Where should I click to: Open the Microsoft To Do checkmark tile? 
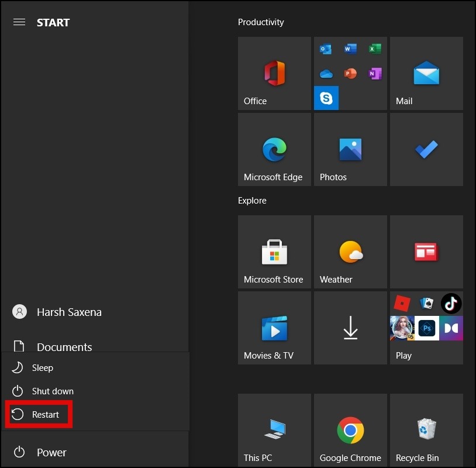click(426, 150)
